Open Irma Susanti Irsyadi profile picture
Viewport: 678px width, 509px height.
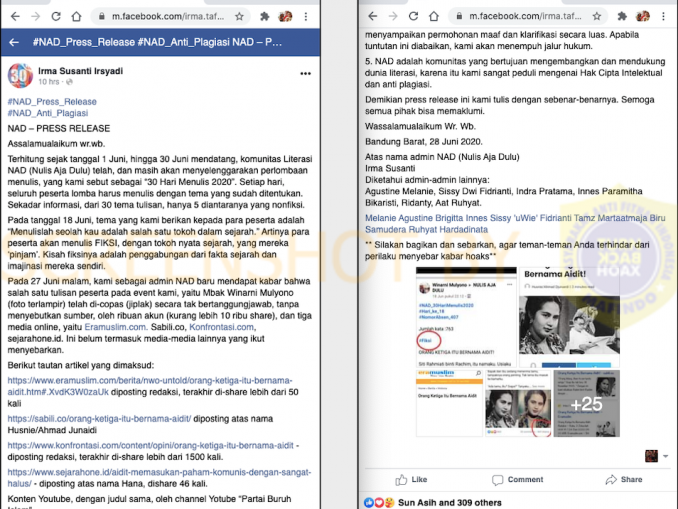pyautogui.click(x=20, y=75)
